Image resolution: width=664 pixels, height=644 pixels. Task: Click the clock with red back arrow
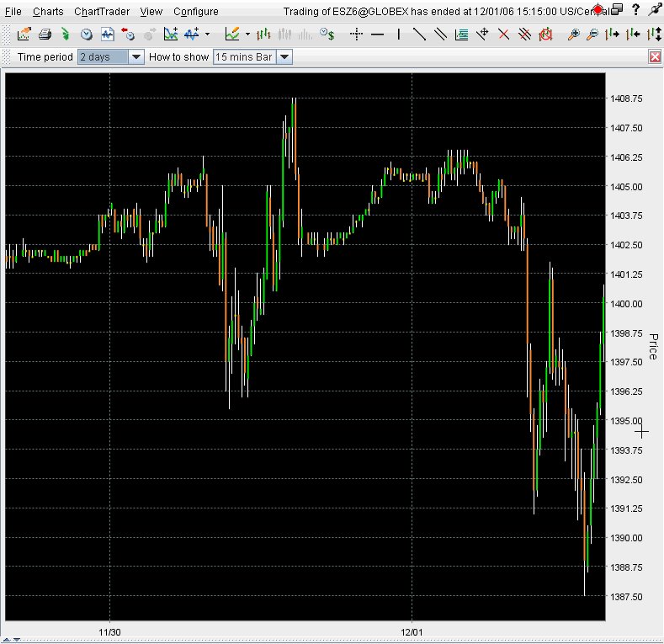coord(128,34)
